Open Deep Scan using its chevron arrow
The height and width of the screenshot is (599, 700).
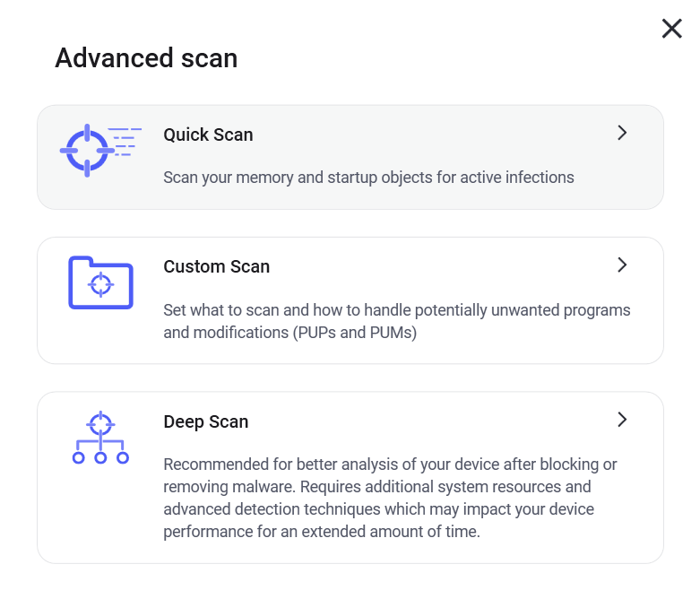point(622,420)
